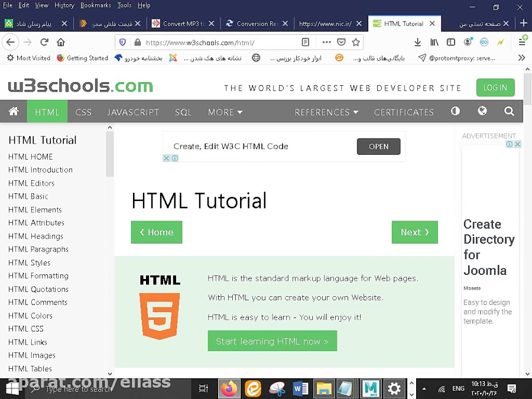Image resolution: width=532 pixels, height=399 pixels.
Task: Open the Bookmarks menu
Action: 96,5
